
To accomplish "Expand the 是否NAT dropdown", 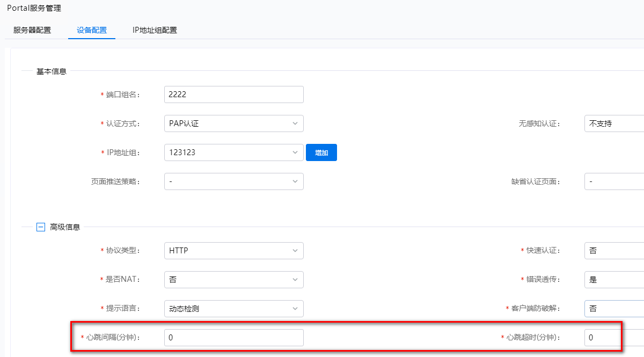I will pos(233,279).
